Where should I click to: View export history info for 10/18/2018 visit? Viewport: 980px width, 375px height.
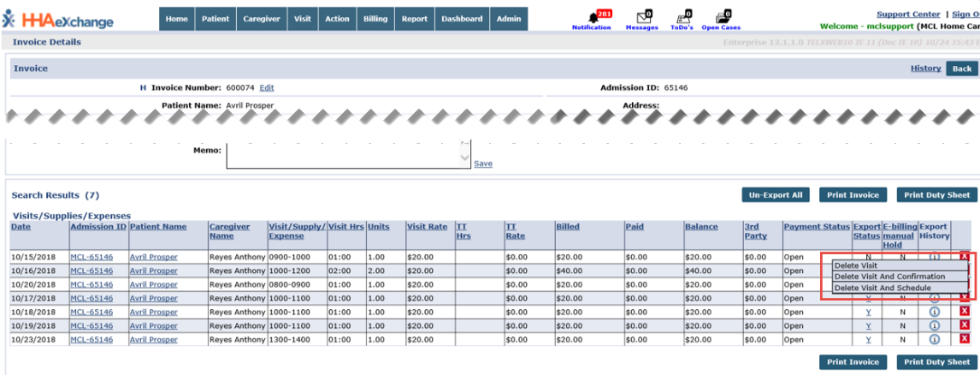(935, 312)
